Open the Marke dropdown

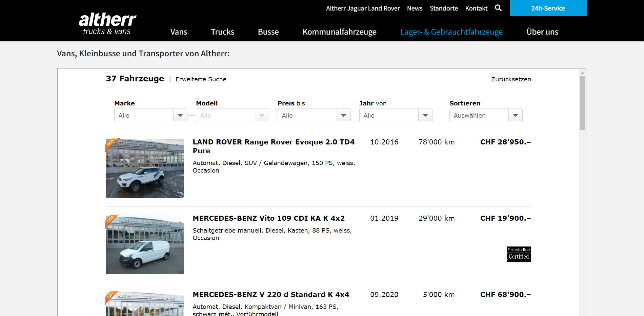(x=150, y=115)
